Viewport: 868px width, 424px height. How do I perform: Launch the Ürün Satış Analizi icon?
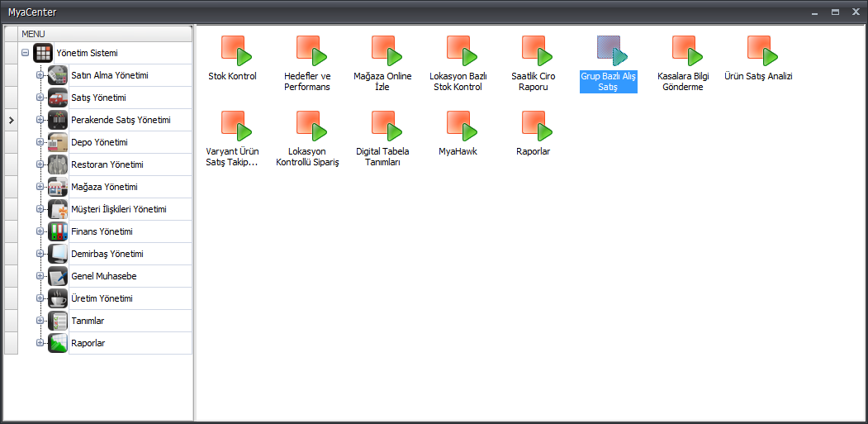pos(763,51)
